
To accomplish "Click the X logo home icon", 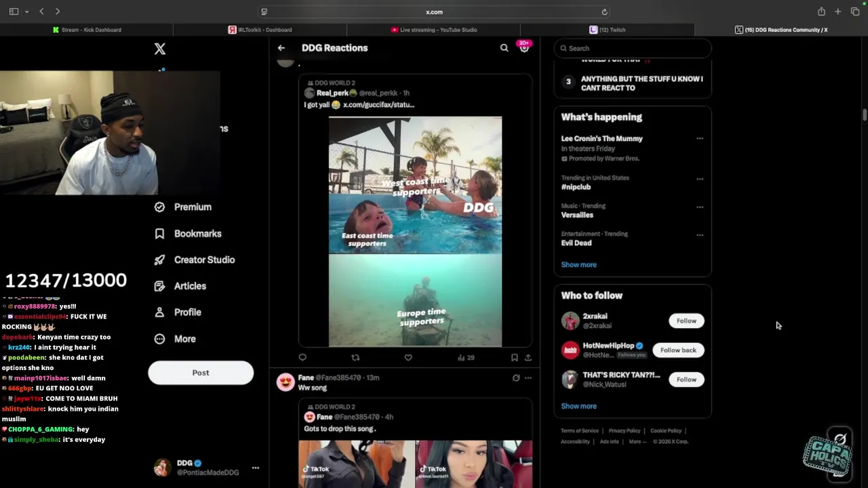I will tap(160, 49).
